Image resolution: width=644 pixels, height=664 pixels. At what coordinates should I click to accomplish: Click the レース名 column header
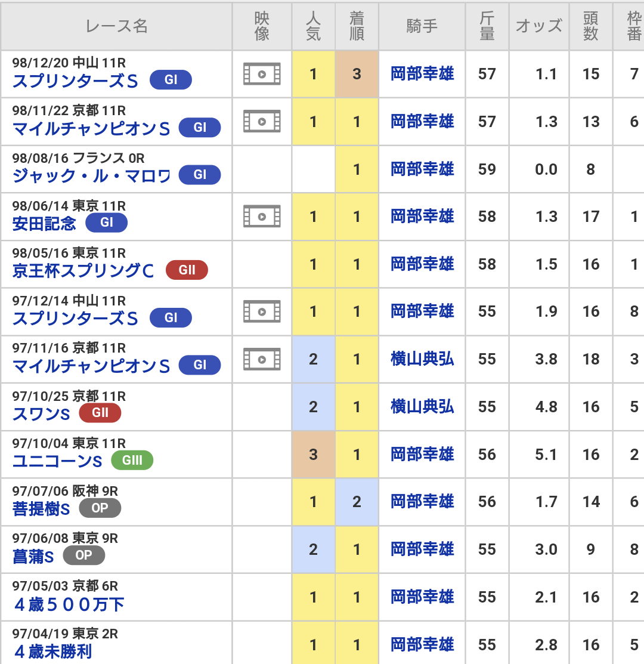[x=116, y=26]
